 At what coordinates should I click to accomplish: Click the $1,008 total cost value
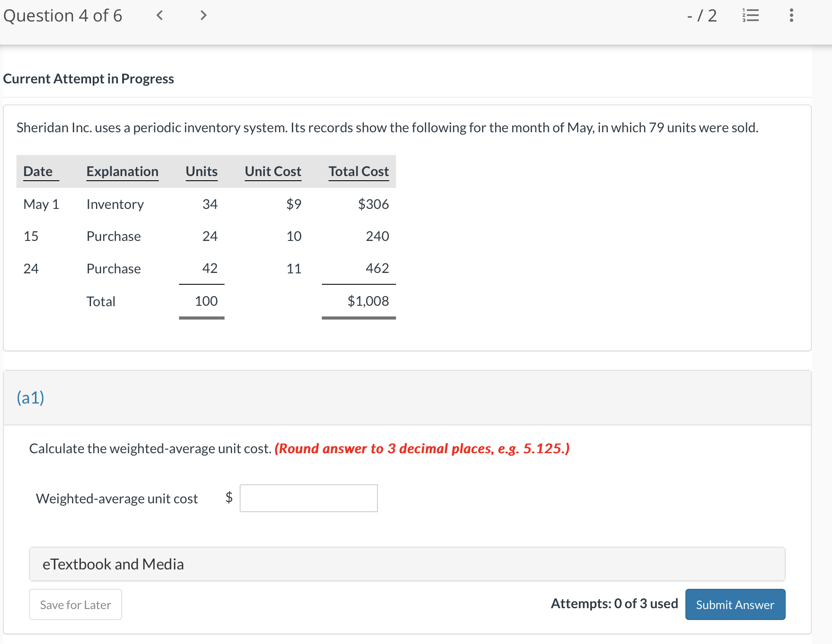368,301
